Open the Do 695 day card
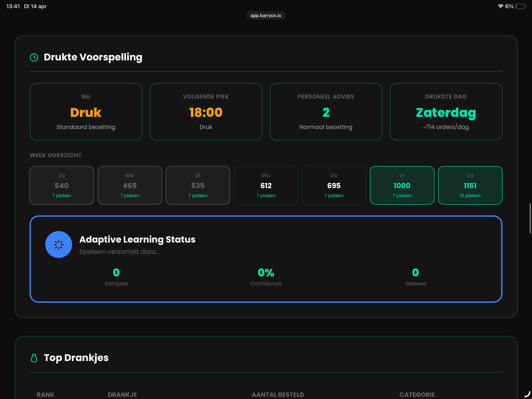Viewport: 532px width, 399px height. 334,185
